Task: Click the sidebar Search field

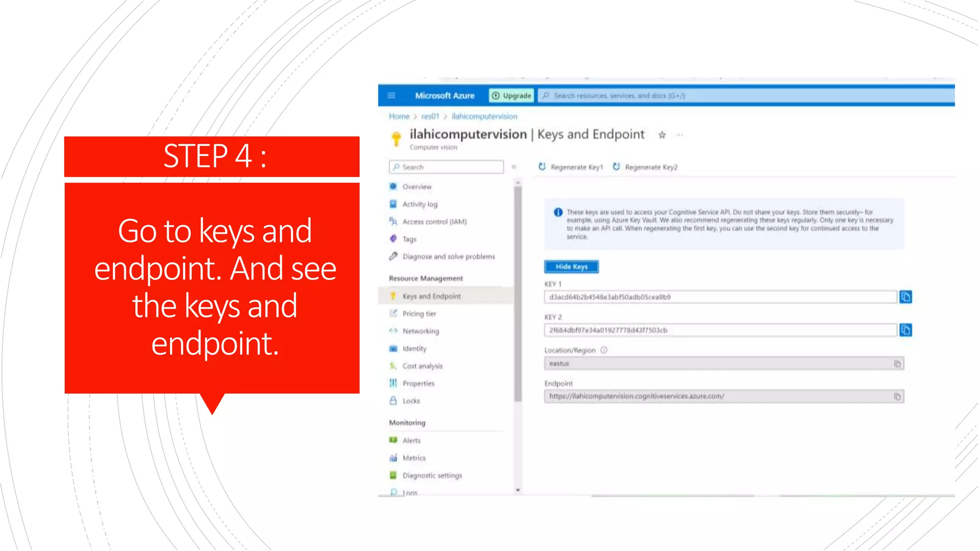Action: 446,167
